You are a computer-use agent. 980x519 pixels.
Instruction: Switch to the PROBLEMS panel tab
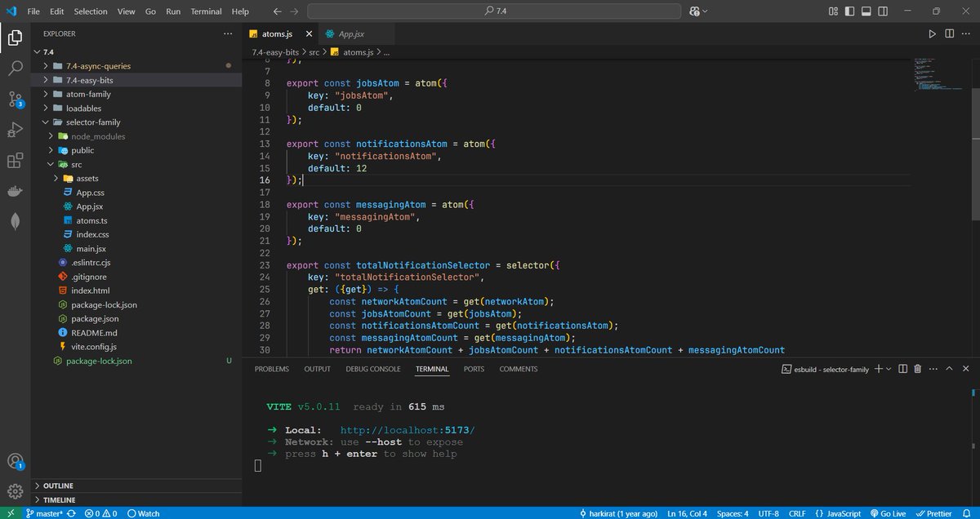271,368
